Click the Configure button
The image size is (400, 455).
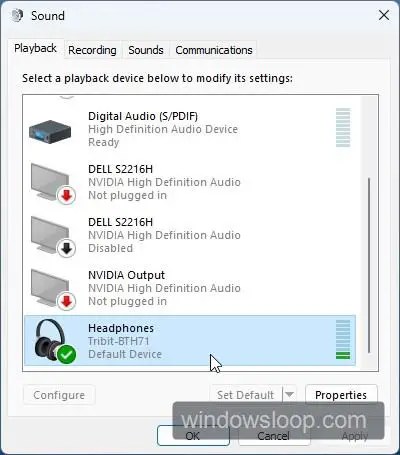(59, 395)
